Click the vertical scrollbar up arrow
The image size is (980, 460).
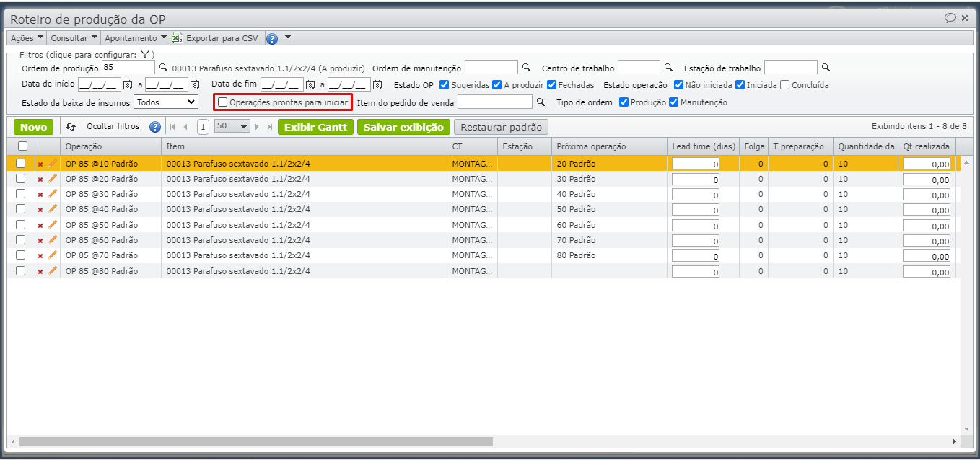tap(966, 163)
